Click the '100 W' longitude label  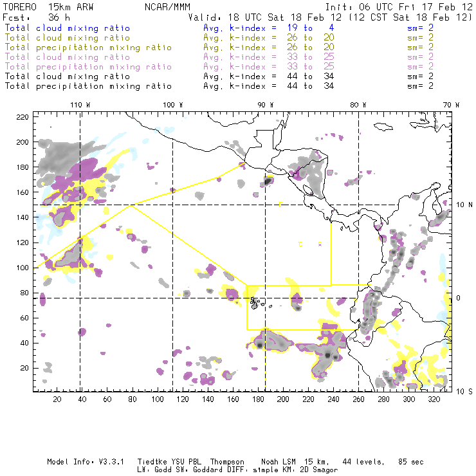(x=173, y=105)
